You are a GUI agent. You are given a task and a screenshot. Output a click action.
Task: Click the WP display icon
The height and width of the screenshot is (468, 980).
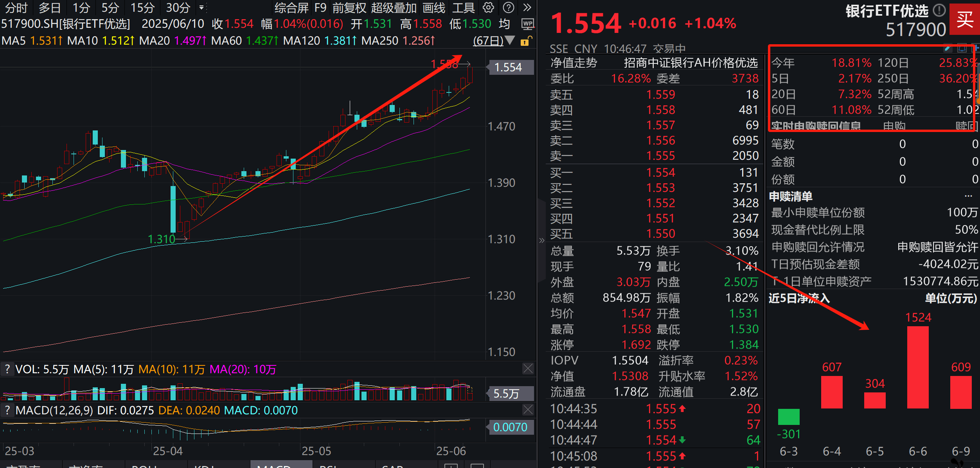[528, 24]
